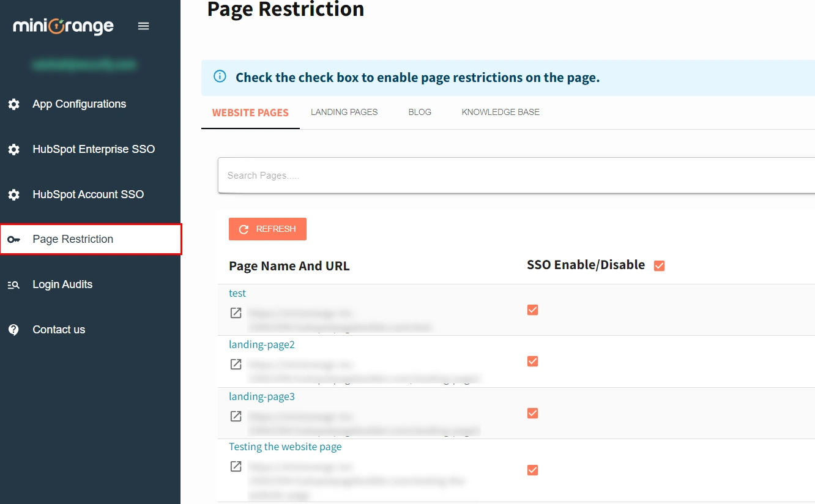Image resolution: width=815 pixels, height=504 pixels.
Task: Click the Search Pages input field
Action: coord(516,176)
